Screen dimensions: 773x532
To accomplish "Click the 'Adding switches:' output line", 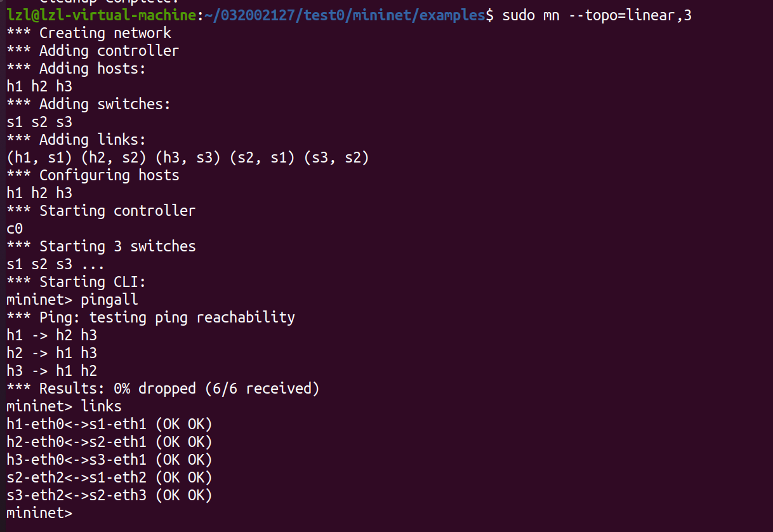I will (89, 104).
